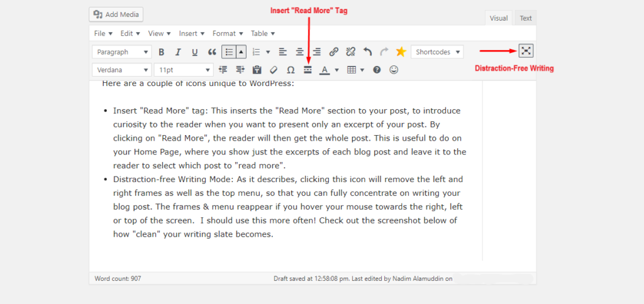Viewport: 644px width, 304px height.
Task: Toggle underline formatting
Action: click(195, 52)
